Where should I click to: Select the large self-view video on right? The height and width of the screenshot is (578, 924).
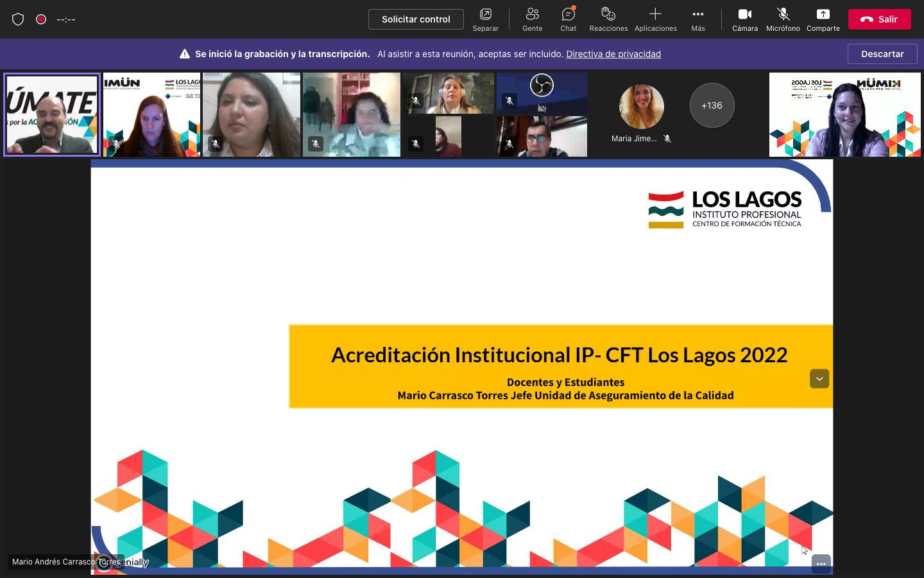tap(845, 115)
